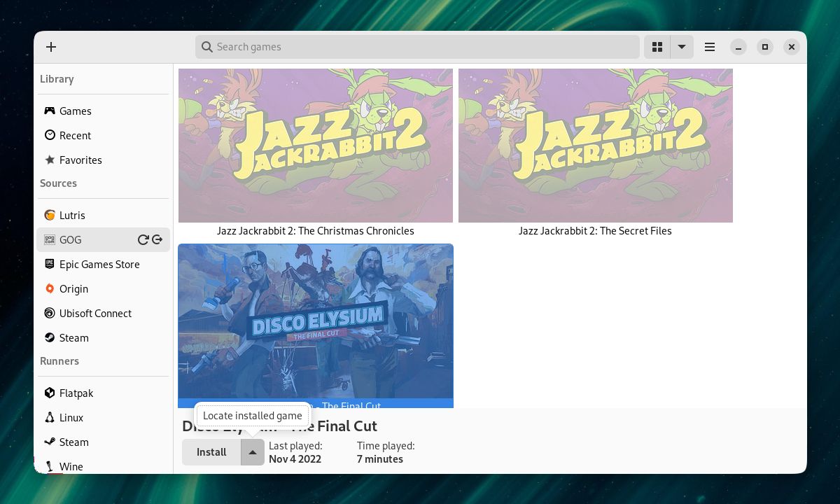840x504 pixels.
Task: Open the Linux runner entry
Action: point(71,417)
